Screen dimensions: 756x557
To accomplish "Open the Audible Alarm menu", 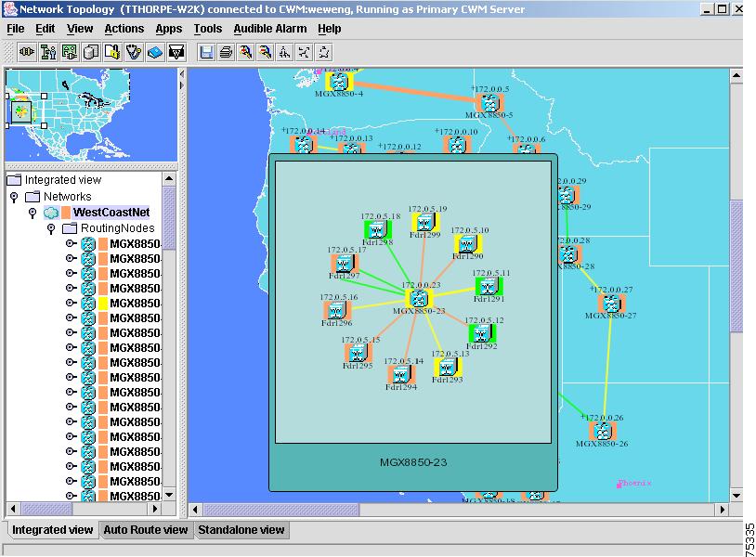I will [270, 29].
